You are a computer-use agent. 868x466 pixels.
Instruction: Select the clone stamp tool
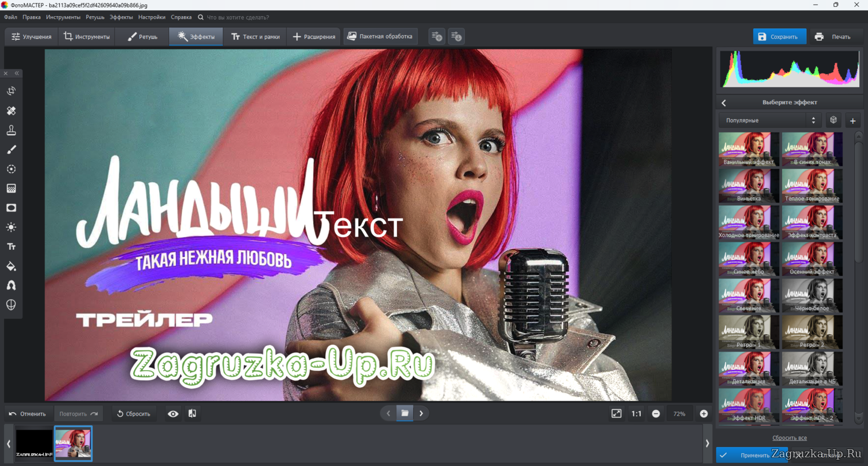11,130
